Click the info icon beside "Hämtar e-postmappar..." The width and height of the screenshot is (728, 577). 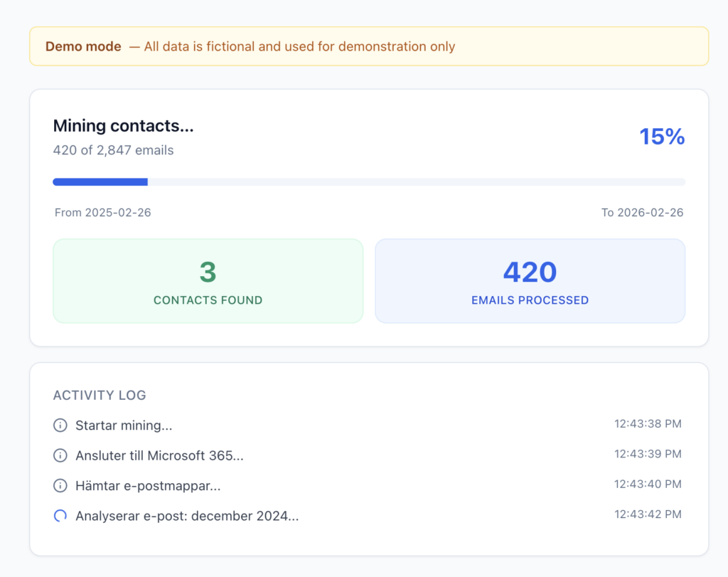pyautogui.click(x=60, y=486)
